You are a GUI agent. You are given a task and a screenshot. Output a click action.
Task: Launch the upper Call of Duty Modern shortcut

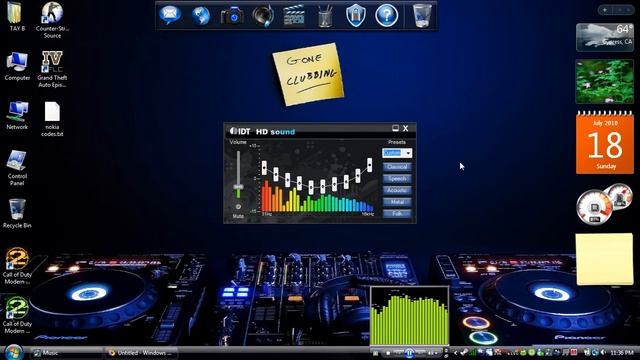click(17, 266)
